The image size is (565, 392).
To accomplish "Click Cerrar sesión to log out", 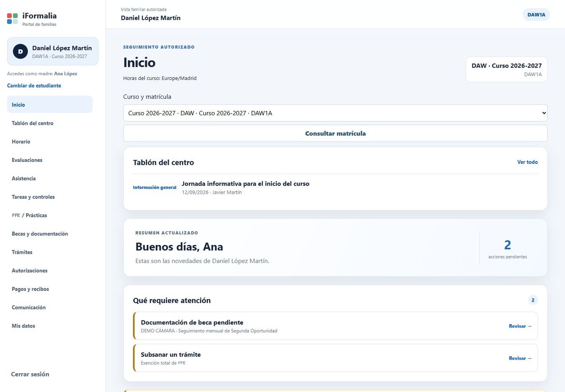I will point(30,374).
